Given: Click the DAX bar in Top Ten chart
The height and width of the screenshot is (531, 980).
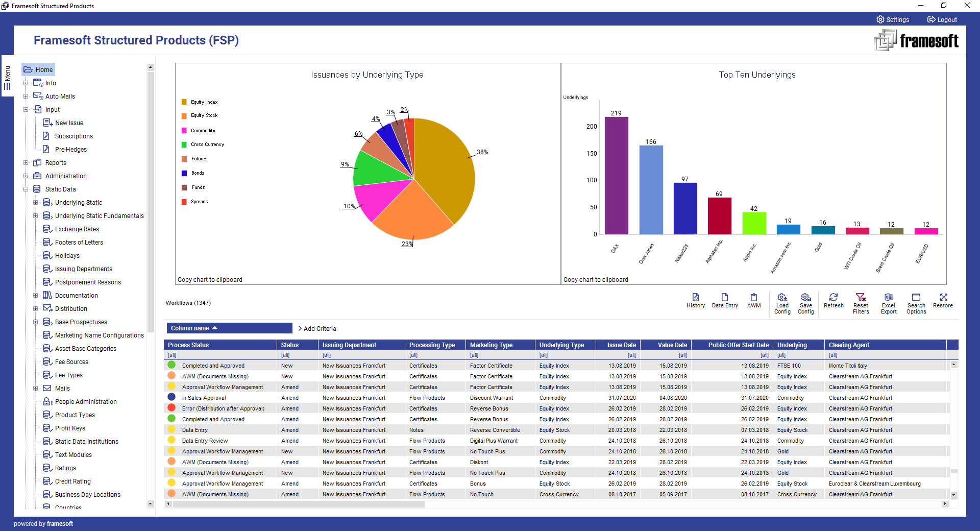Looking at the screenshot, I should click(617, 175).
